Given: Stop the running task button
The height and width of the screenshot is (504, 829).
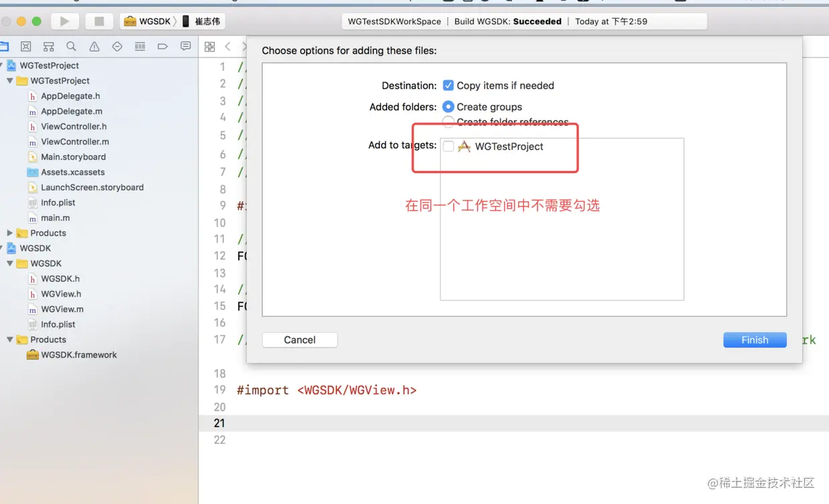Looking at the screenshot, I should pos(99,21).
